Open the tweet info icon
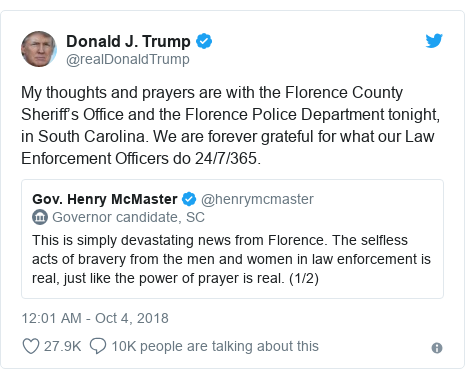Screen dimensions: 465x378 pyautogui.click(x=437, y=348)
